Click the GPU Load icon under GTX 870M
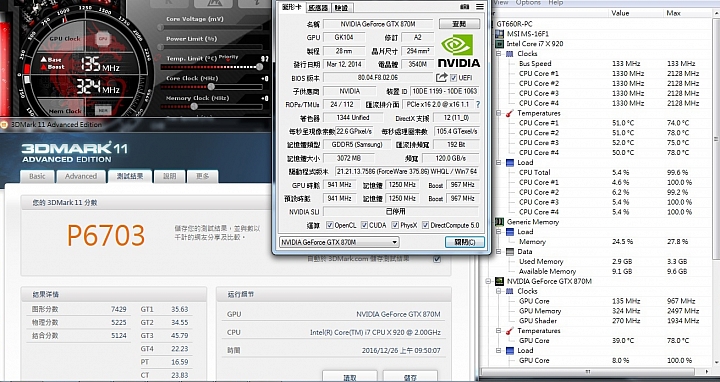The width and height of the screenshot is (720, 382). (510, 350)
